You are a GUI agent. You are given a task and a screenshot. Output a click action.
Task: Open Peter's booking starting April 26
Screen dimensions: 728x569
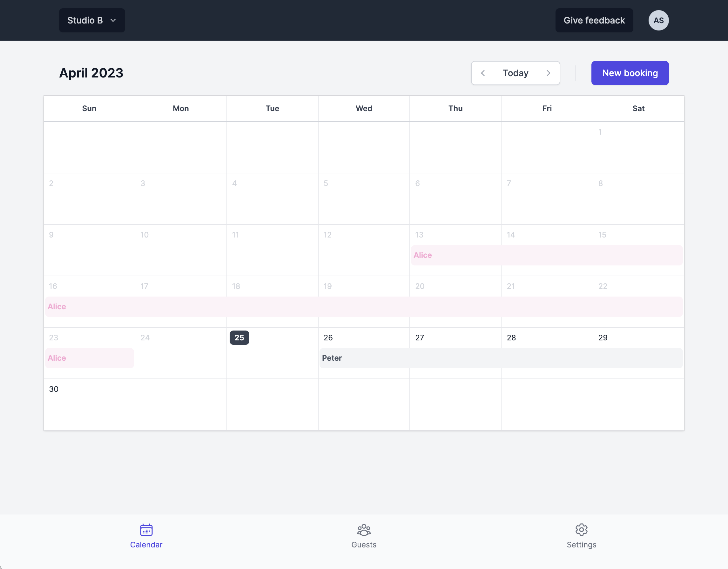501,358
